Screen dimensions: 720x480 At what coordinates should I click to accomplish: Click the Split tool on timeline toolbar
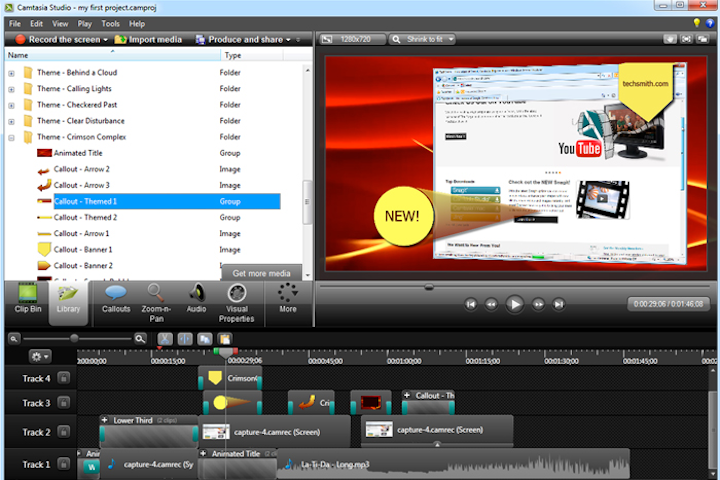click(x=185, y=339)
